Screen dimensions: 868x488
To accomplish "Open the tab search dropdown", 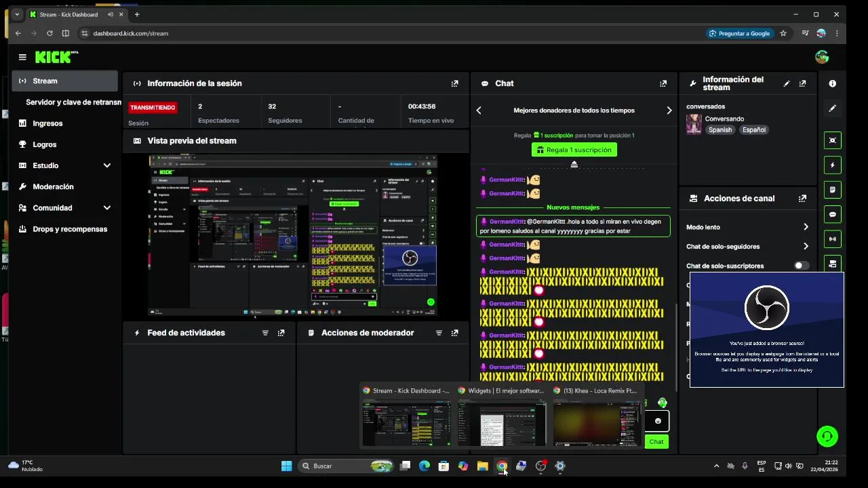I will pos(17,14).
